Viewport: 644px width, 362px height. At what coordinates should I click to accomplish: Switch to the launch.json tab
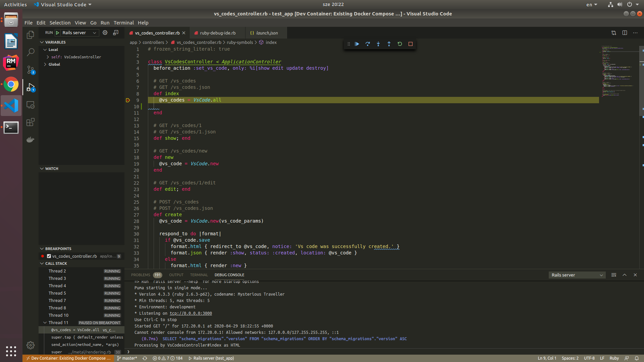[267, 33]
